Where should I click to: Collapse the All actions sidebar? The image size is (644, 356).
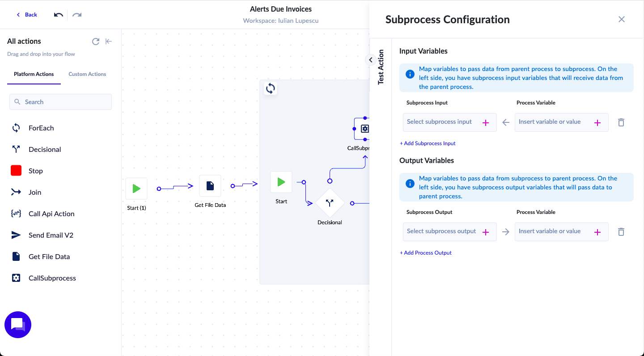(x=109, y=42)
